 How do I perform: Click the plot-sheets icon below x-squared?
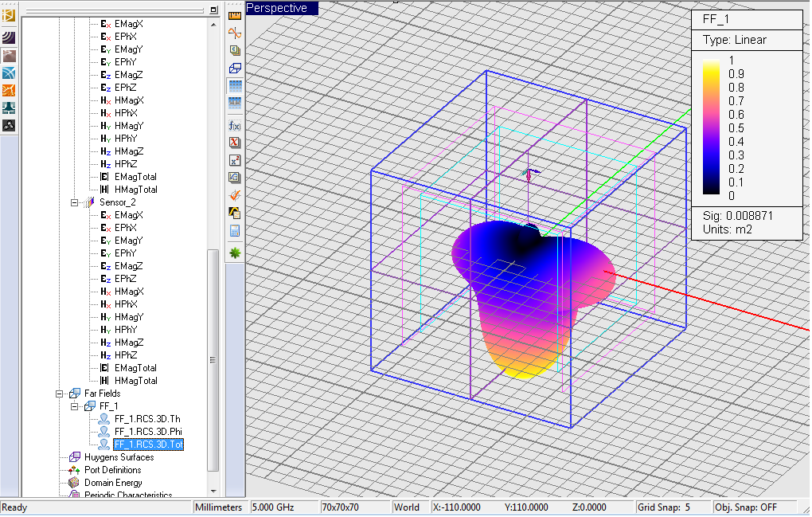click(235, 178)
